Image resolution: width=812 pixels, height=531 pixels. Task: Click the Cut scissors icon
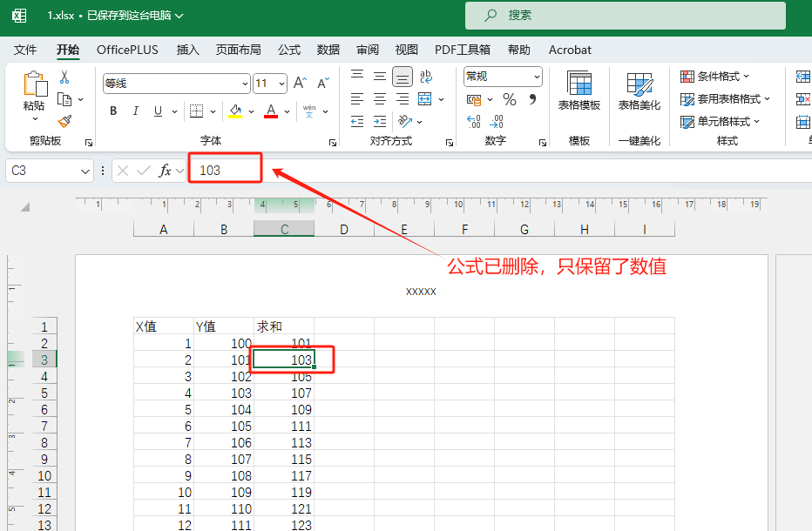point(64,77)
